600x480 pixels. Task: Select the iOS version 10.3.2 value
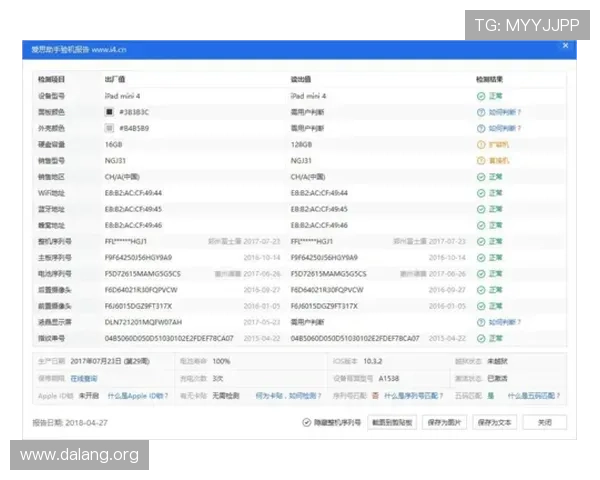coord(373,361)
